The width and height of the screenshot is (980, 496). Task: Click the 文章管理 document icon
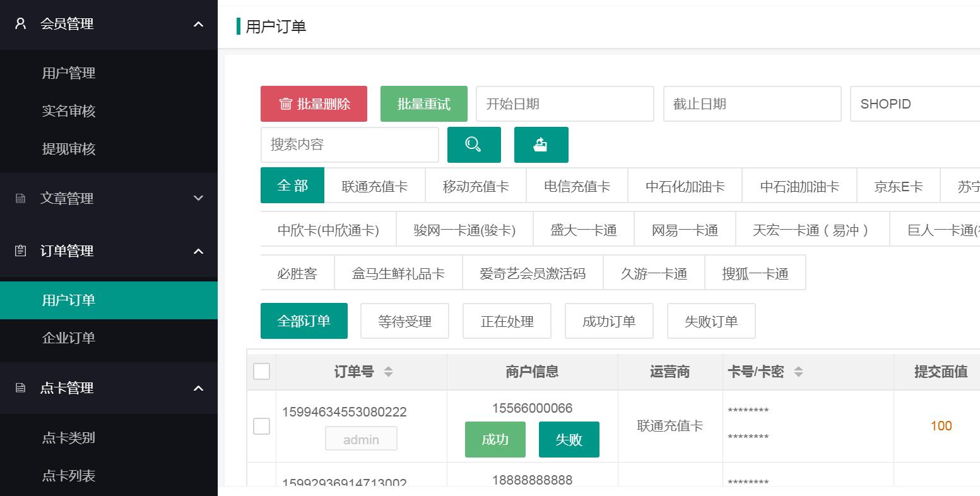point(21,198)
